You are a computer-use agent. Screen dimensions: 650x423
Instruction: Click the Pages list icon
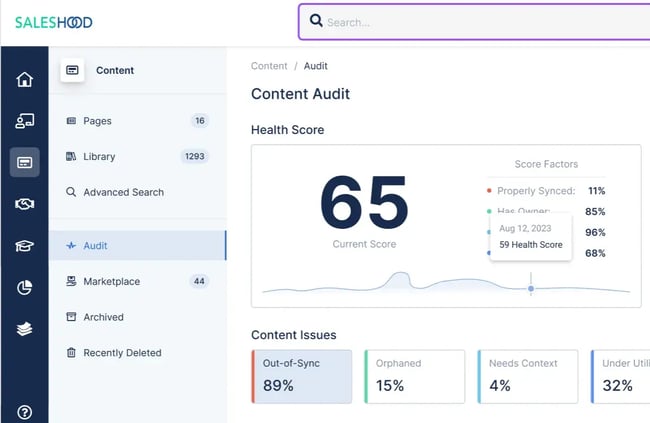pos(71,121)
